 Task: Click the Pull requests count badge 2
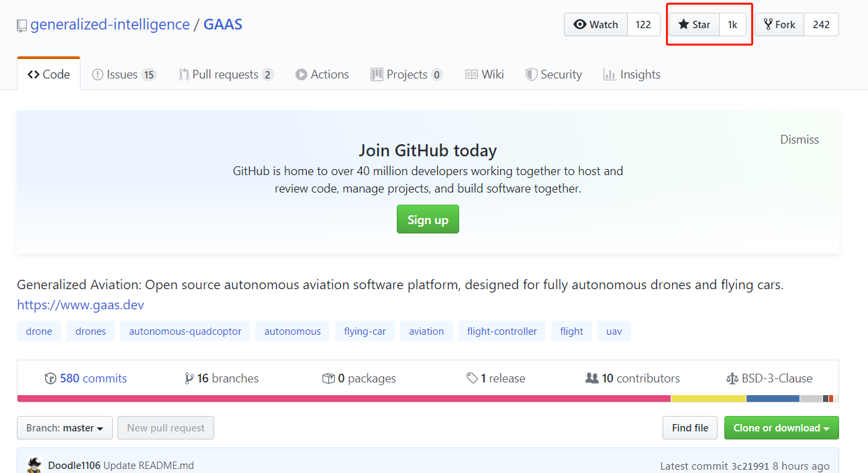tap(268, 74)
